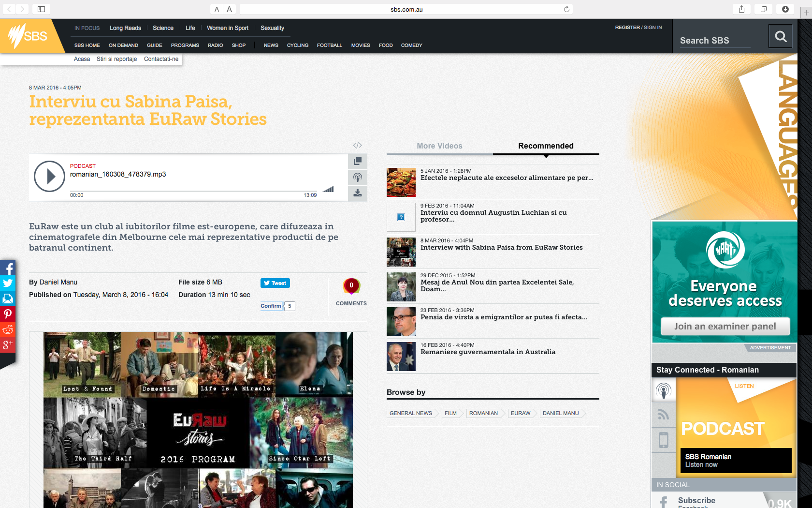The height and width of the screenshot is (508, 812).
Task: Click the Acasa sub-navigation link
Action: pyautogui.click(x=82, y=59)
